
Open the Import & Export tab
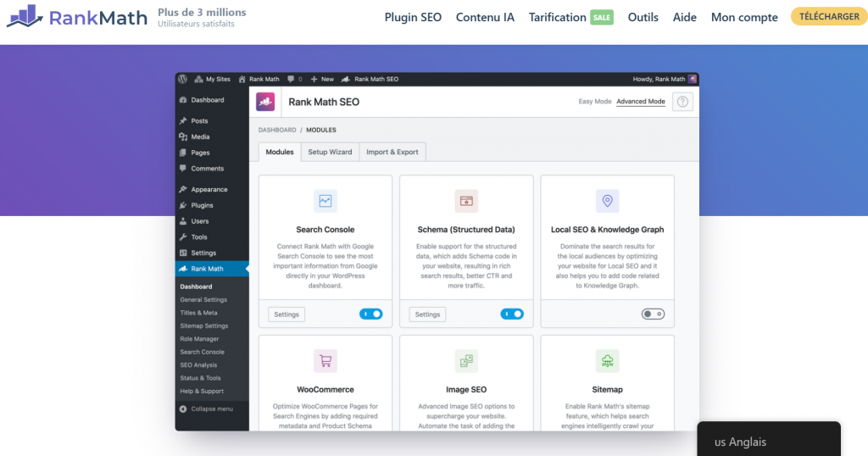(x=392, y=153)
